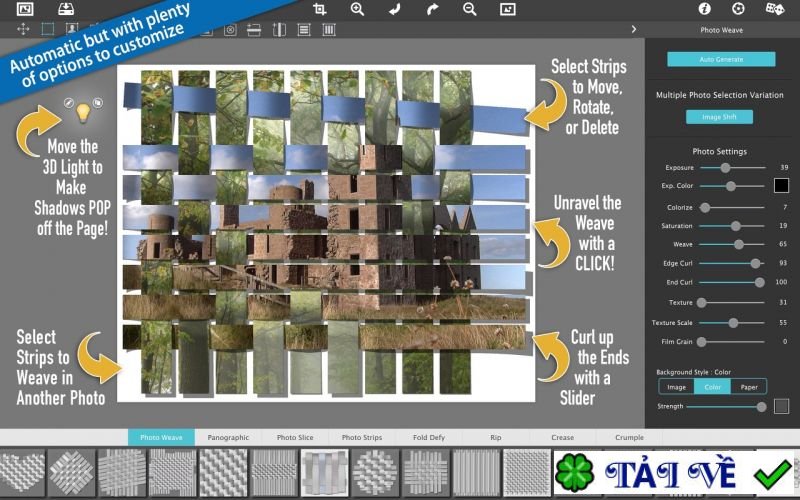The width and height of the screenshot is (800, 500).
Task: Click the Exposure slider handle
Action: point(725,167)
